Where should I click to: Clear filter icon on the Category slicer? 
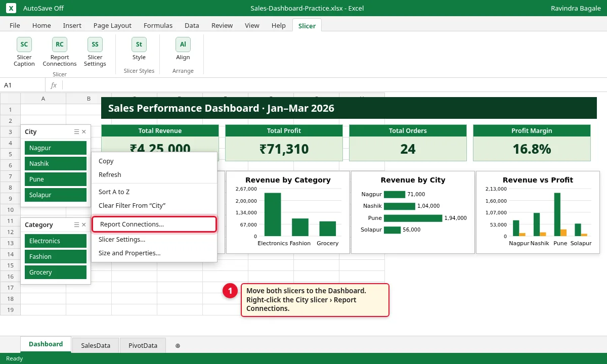coord(84,225)
